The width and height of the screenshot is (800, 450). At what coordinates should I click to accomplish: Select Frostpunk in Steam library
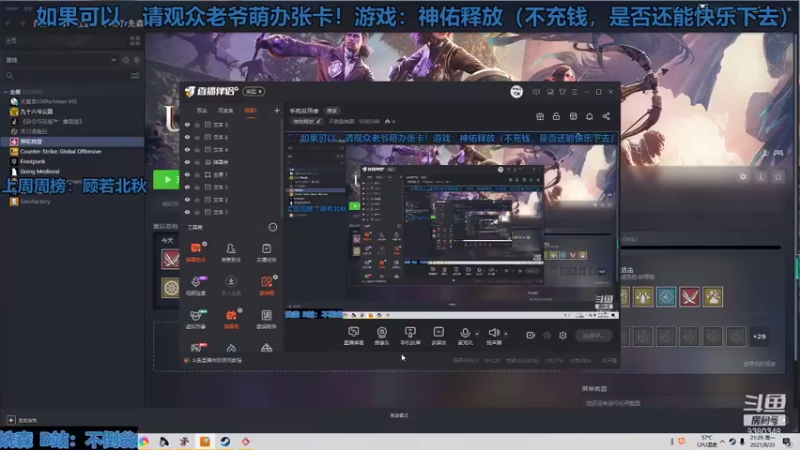(32, 161)
